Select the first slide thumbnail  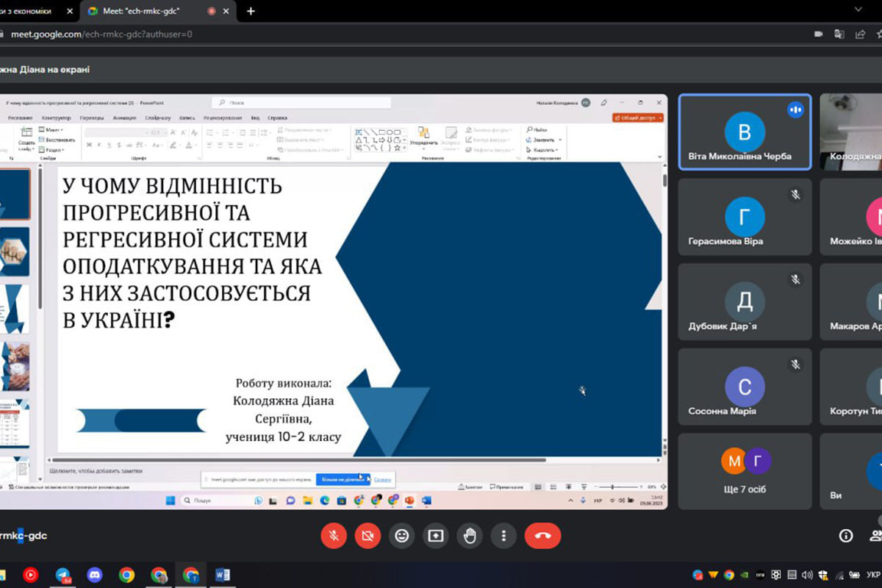(x=15, y=194)
